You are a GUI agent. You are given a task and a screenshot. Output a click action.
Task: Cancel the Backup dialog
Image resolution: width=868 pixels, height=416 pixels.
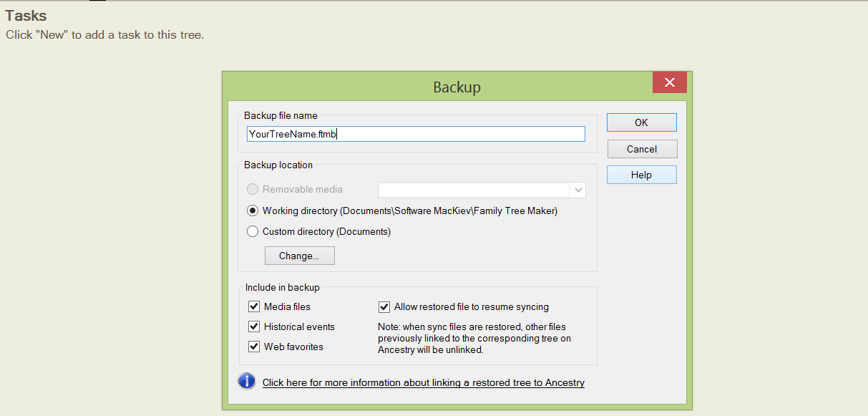pos(641,149)
